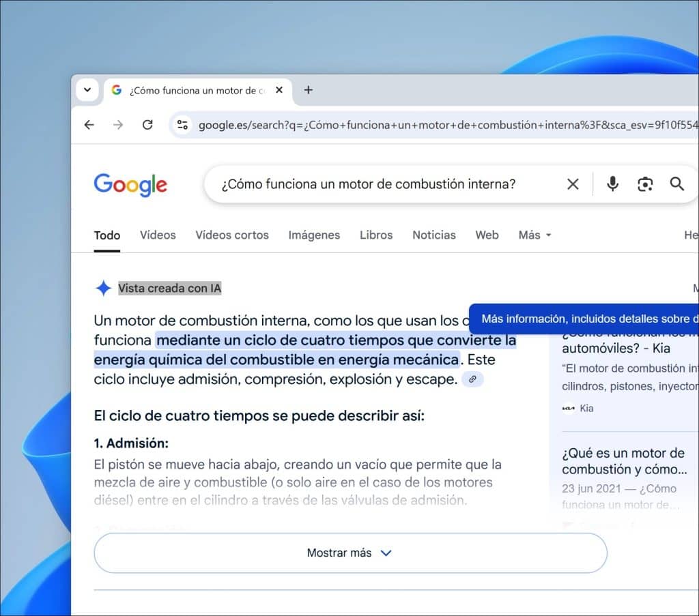This screenshot has width=699, height=616.
Task: Open the Noticias results tab
Action: pyautogui.click(x=434, y=235)
